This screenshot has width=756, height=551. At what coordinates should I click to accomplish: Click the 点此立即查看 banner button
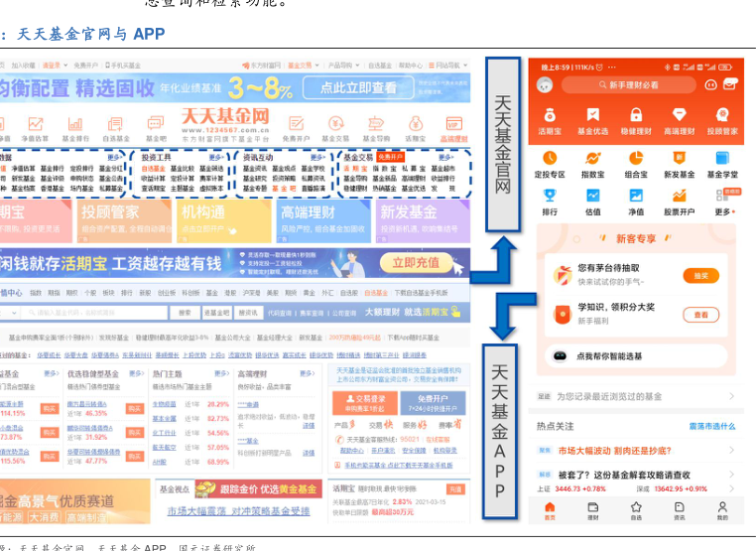(x=358, y=87)
